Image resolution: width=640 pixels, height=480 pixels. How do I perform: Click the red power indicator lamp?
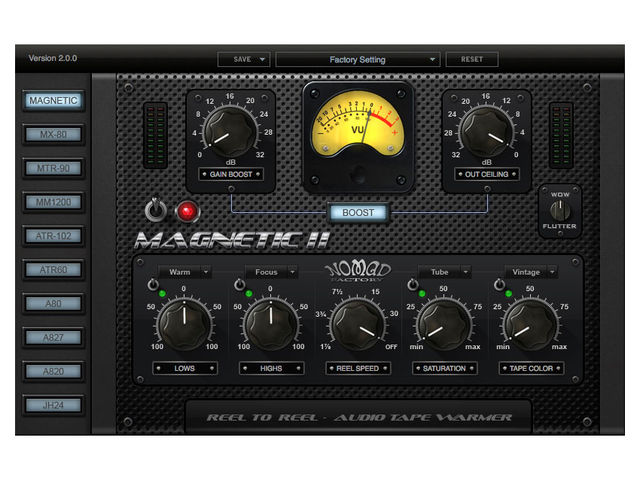pos(187,211)
